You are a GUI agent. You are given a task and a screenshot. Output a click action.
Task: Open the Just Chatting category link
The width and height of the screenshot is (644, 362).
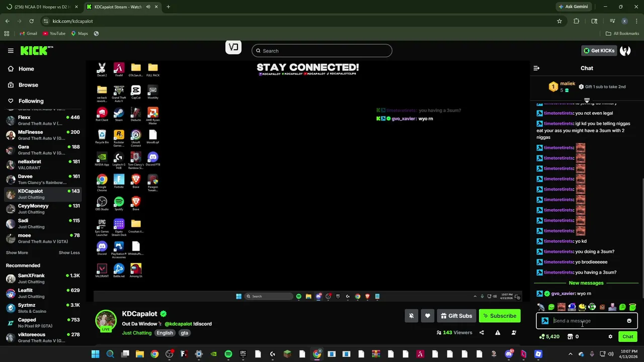[136, 333]
